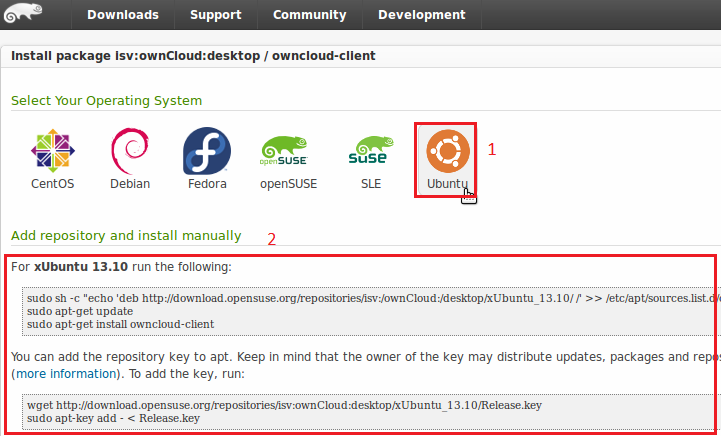
Task: Select the Debian swirl icon
Action: click(x=130, y=151)
